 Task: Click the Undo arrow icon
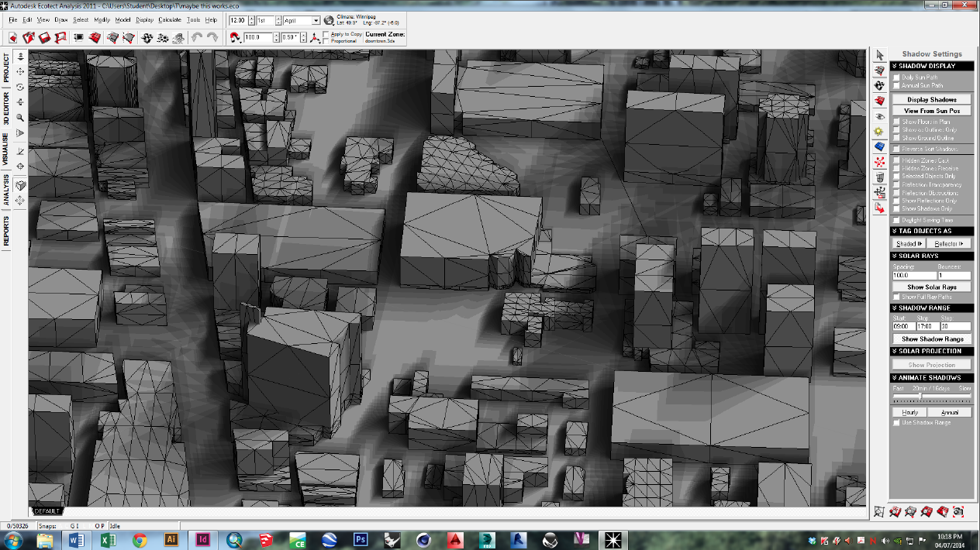pos(197,37)
